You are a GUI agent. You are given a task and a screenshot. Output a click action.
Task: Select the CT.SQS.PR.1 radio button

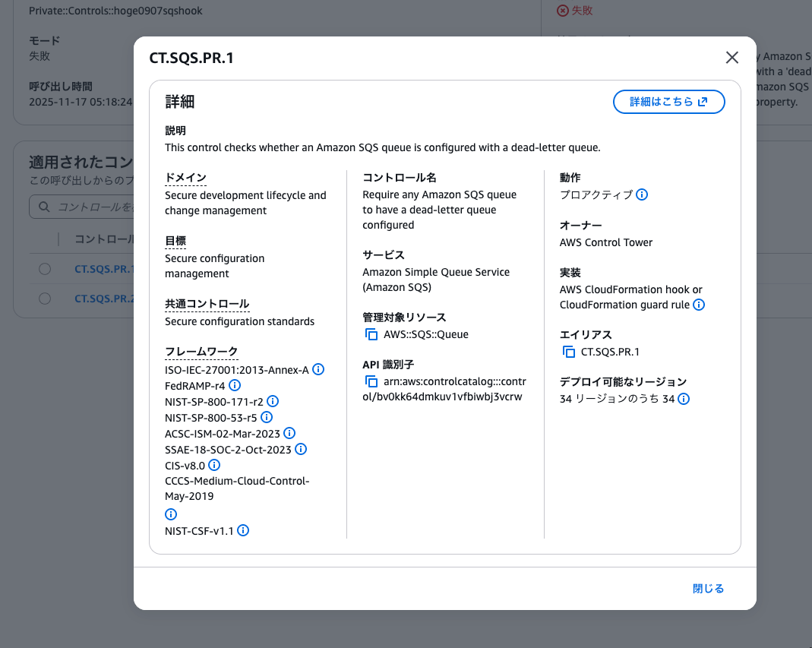point(44,268)
